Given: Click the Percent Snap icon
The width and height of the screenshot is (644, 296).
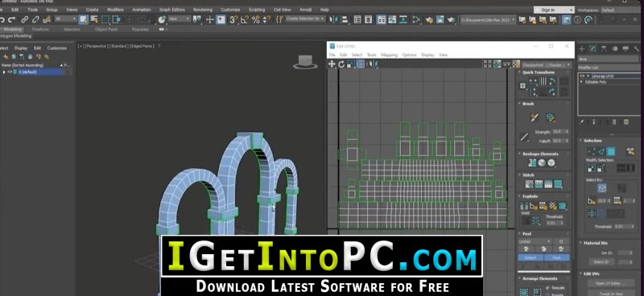Looking at the screenshot, I should tap(255, 19).
